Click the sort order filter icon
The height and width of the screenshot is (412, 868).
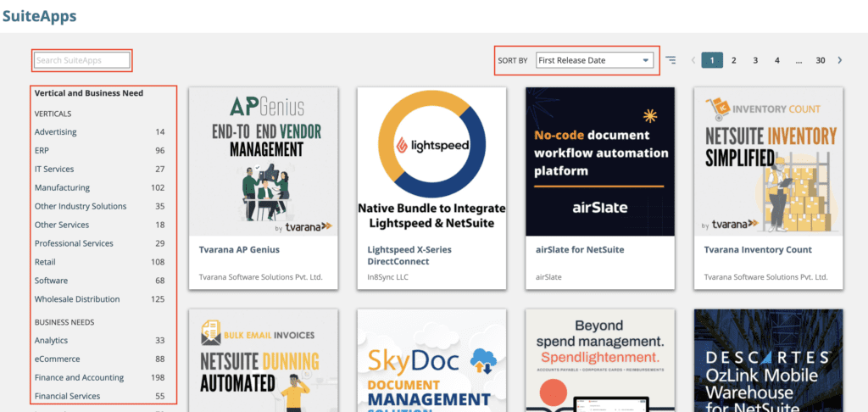click(671, 60)
